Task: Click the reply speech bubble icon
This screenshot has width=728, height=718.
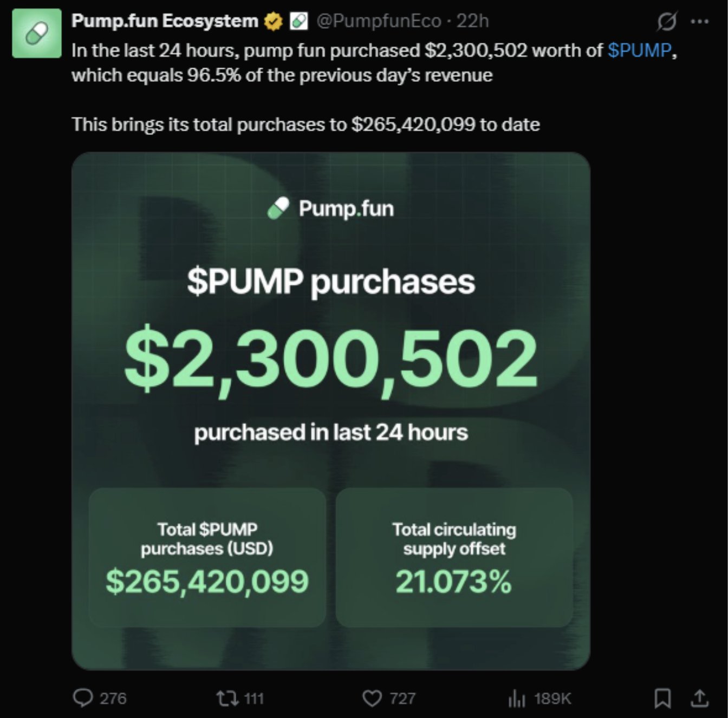Action: coord(83,698)
